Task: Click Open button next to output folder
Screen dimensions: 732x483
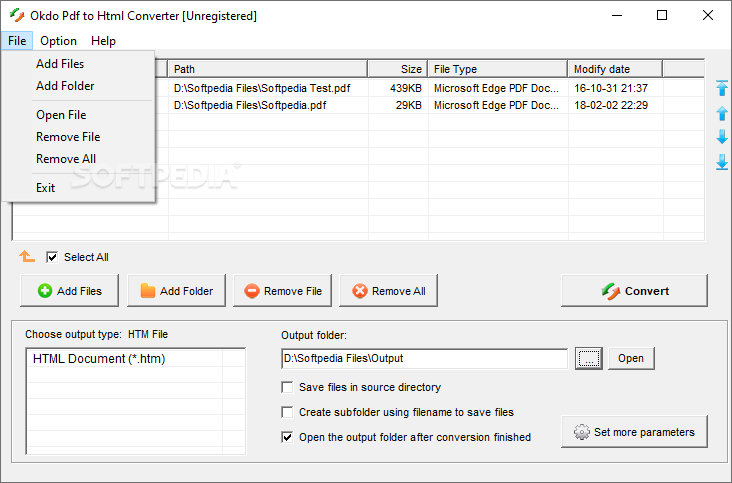Action: tap(631, 358)
